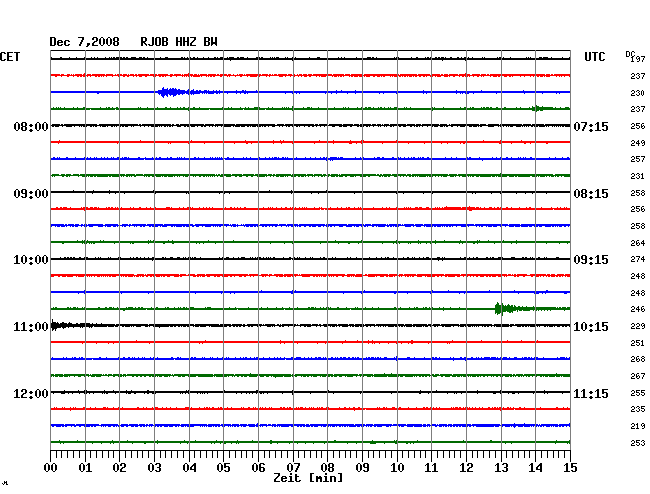Click the 15 minute axis label
The image size is (650, 494).
click(570, 468)
